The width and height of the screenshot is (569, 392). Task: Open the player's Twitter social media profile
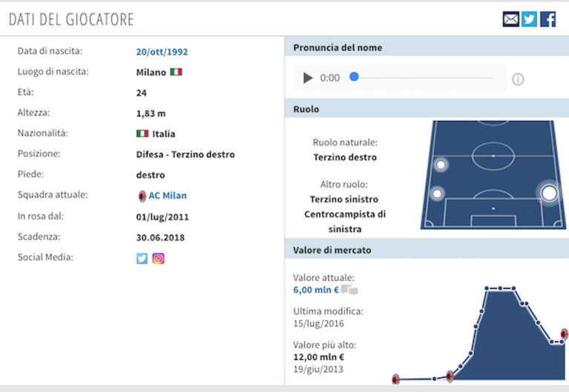[142, 258]
